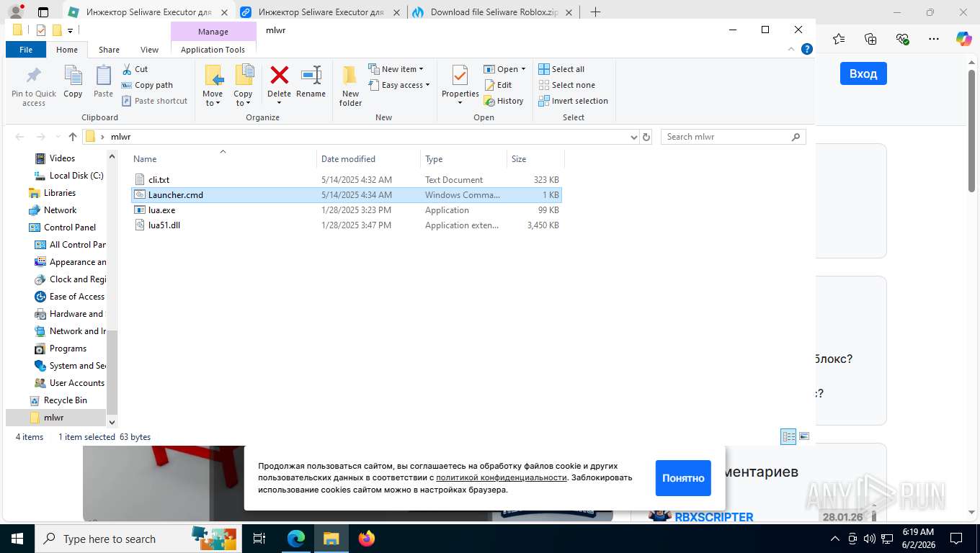
Task: Open Quick Access Toolbar customize dropdown
Action: [x=70, y=30]
